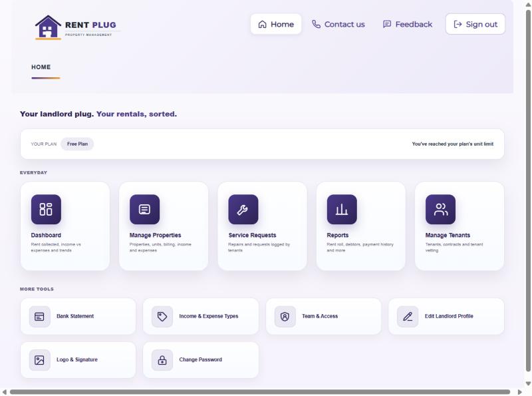This screenshot has height=396, width=532.
Task: Open the Dashboard card title
Action: point(46,235)
